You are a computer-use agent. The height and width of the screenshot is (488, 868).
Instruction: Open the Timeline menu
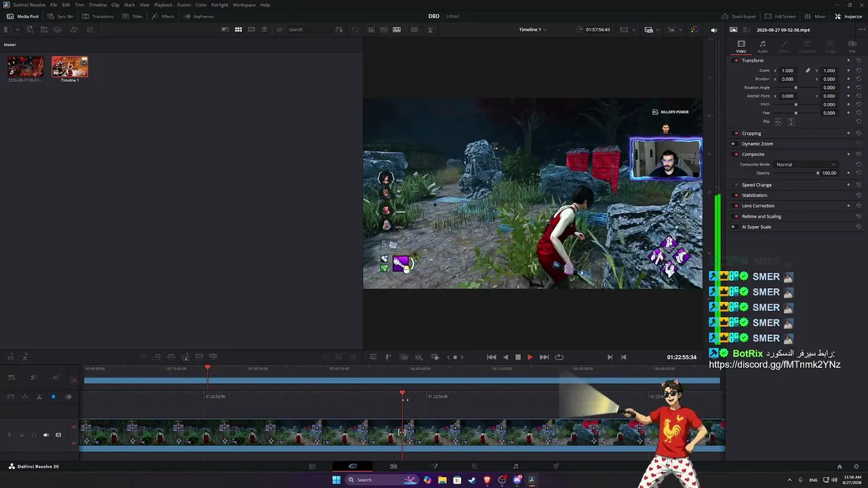coord(98,5)
